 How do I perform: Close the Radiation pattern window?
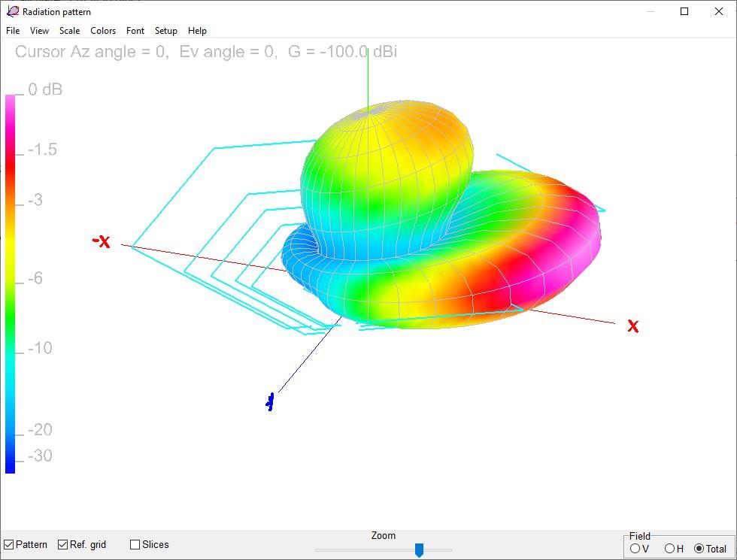tap(719, 11)
